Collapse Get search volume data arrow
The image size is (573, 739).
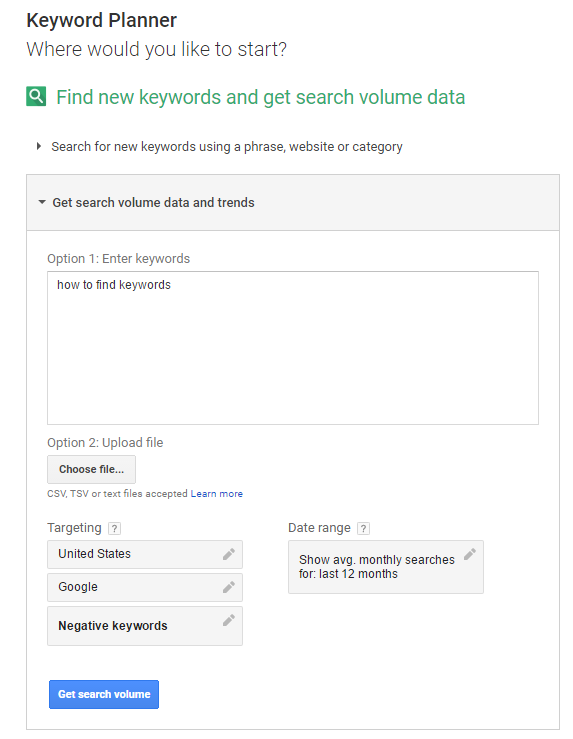(42, 202)
